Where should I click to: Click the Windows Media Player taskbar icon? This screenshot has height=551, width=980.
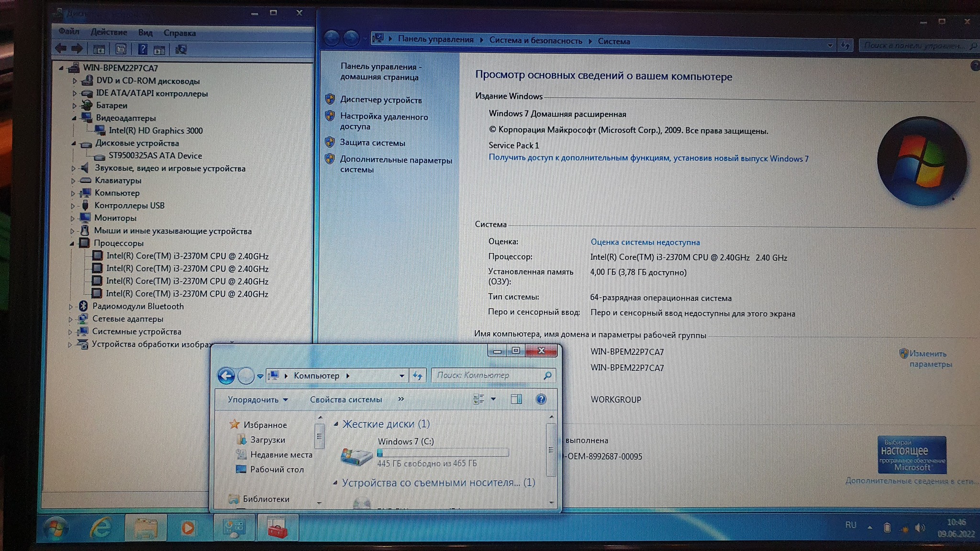click(188, 528)
